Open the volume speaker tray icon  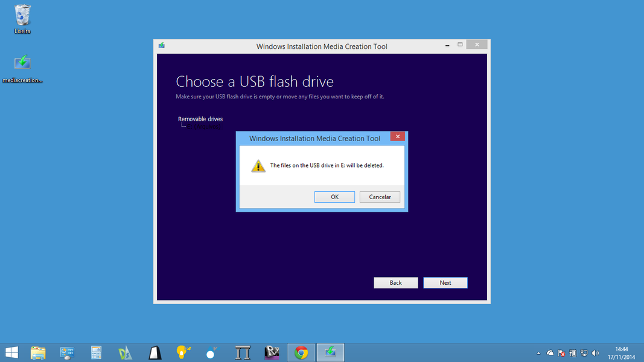pos(596,353)
